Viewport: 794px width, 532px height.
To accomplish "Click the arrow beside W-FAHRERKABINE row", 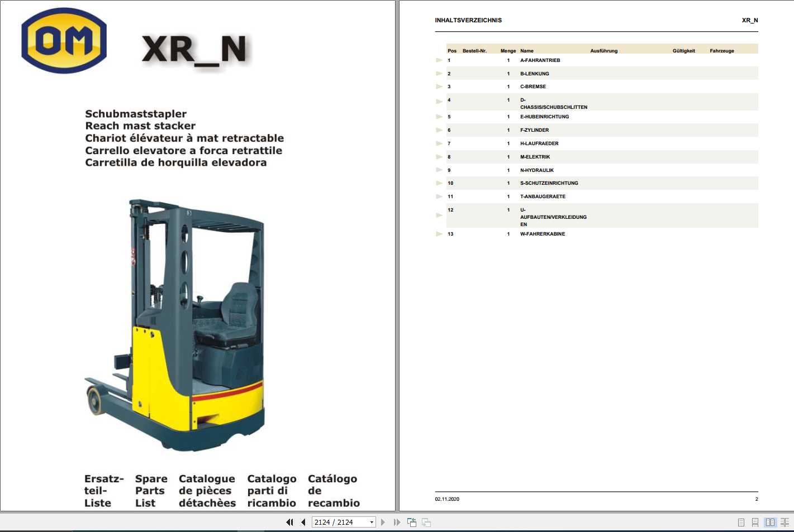I will point(439,234).
